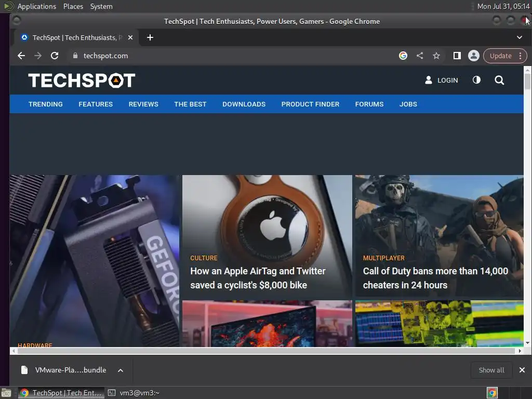Open the System menu
The width and height of the screenshot is (532, 399).
[x=101, y=6]
